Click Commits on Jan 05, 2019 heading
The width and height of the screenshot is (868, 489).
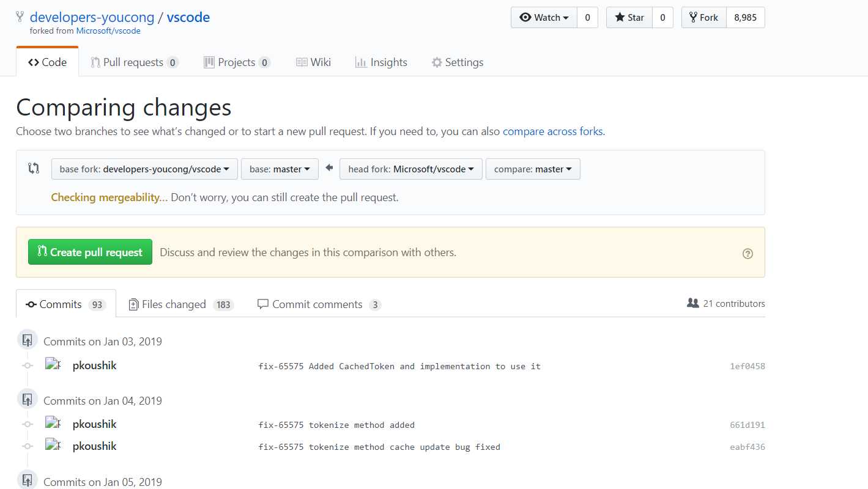pyautogui.click(x=103, y=482)
